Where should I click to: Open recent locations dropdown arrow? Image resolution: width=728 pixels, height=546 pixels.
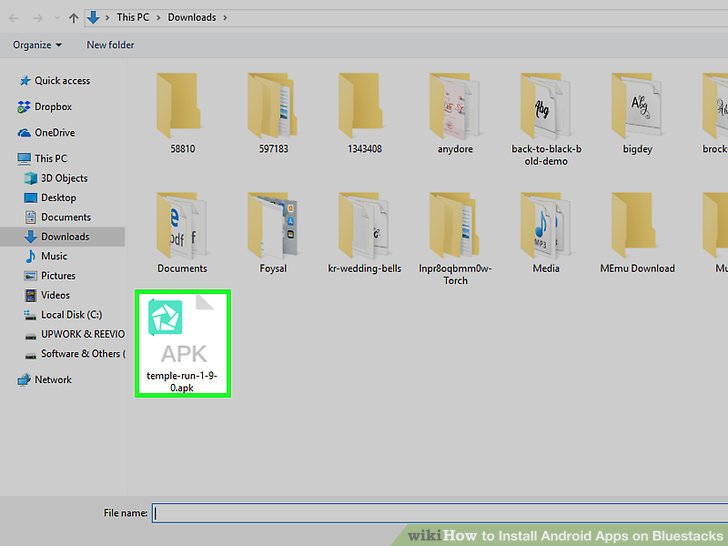pos(57,18)
